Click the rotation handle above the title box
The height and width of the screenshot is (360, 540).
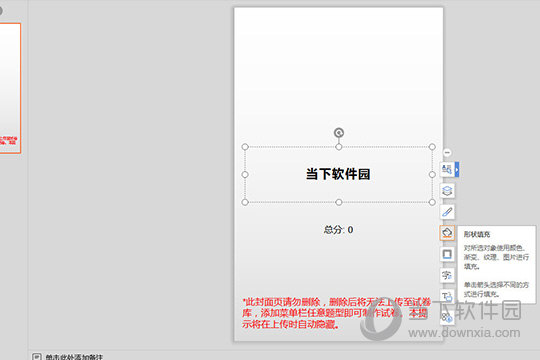pos(339,133)
